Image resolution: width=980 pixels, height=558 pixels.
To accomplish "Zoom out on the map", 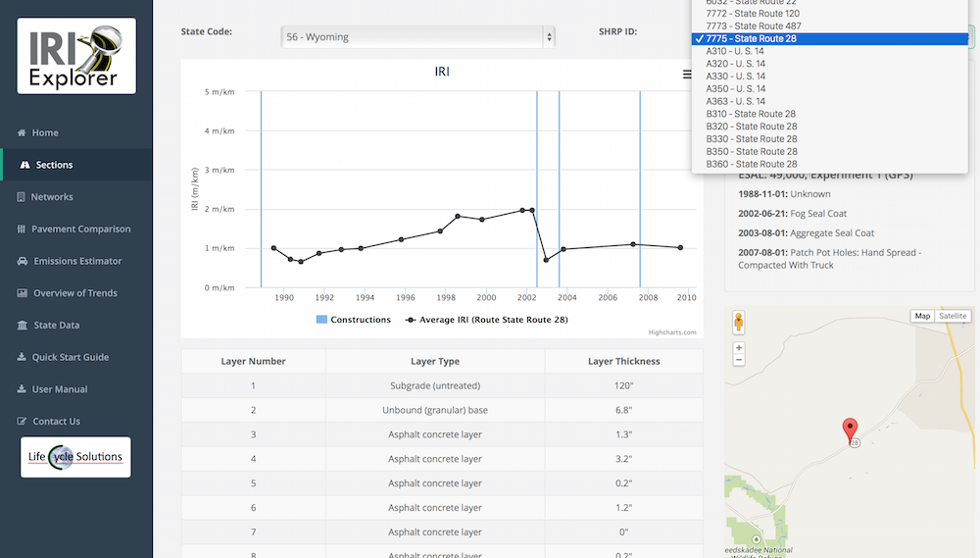I will pyautogui.click(x=739, y=360).
